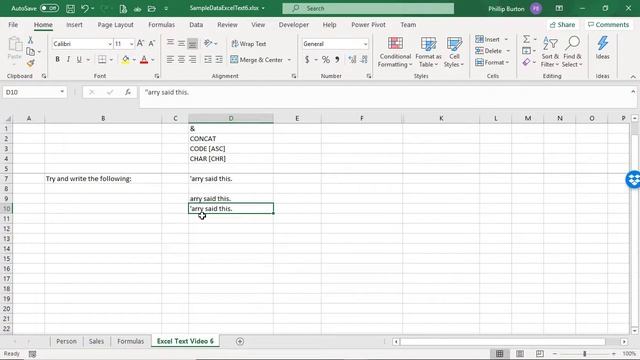
Task: Select Bottom Align in Alignment group
Action: click(192, 43)
